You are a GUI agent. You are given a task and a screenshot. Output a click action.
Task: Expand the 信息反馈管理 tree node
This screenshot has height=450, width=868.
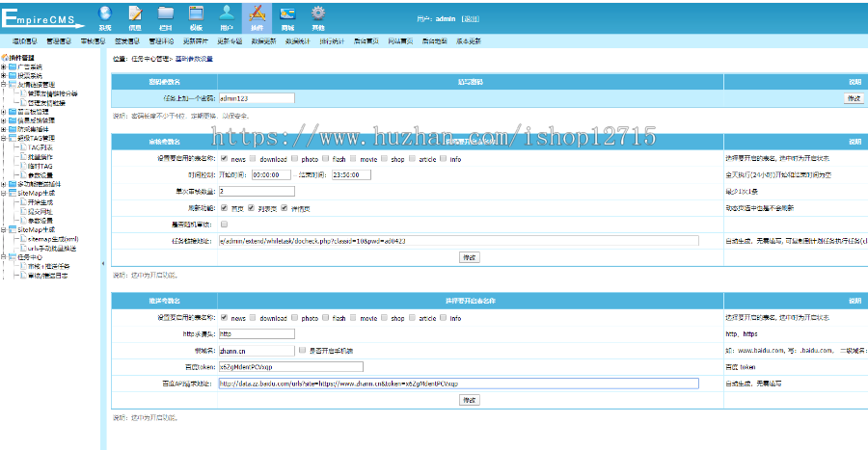point(3,120)
